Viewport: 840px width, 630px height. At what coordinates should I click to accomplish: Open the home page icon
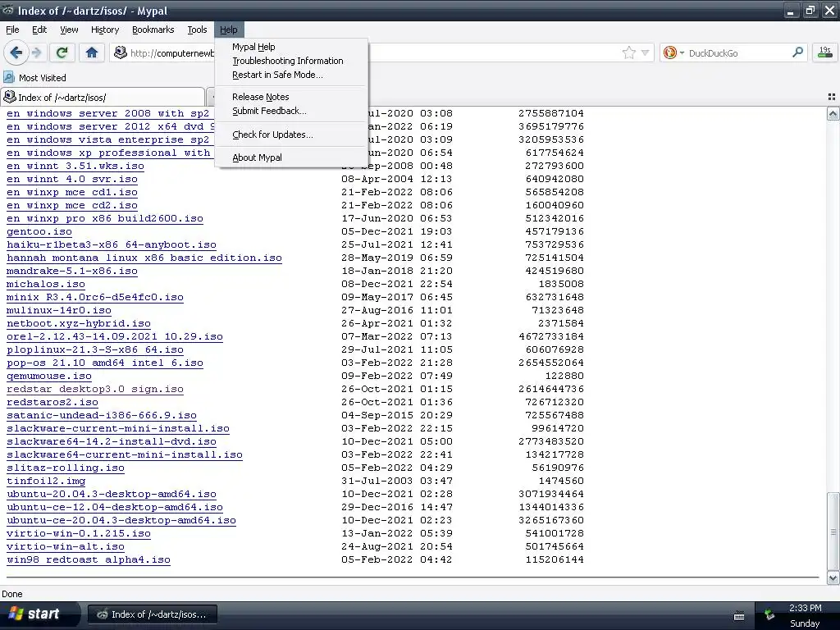[92, 52]
